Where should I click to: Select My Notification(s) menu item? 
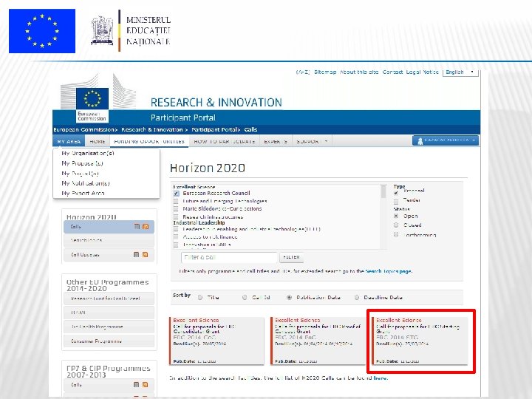coord(86,183)
